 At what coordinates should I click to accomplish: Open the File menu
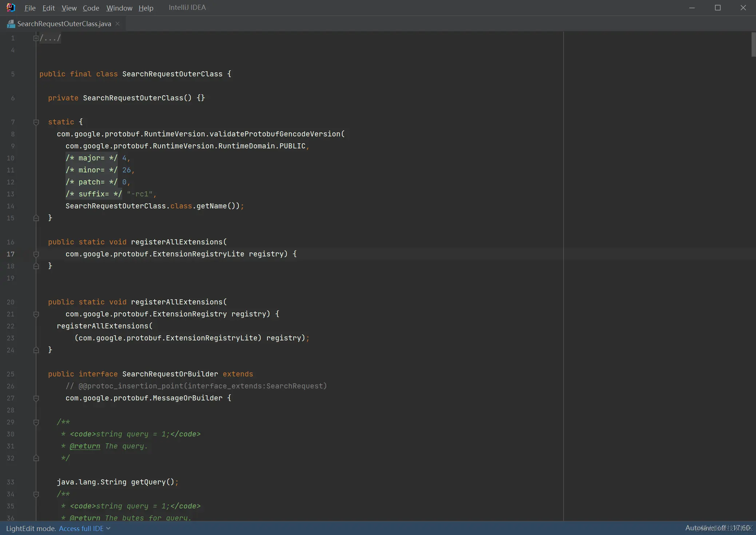click(30, 8)
